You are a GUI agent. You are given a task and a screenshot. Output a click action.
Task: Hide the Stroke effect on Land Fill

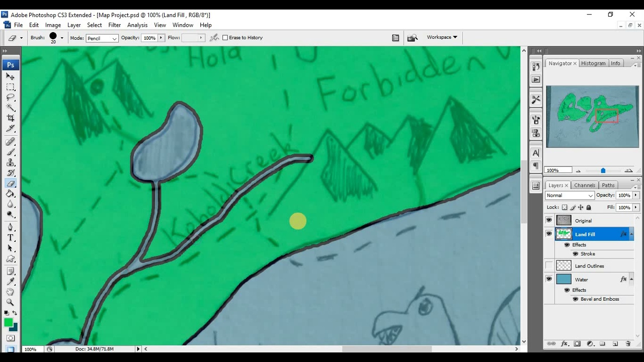click(x=575, y=254)
